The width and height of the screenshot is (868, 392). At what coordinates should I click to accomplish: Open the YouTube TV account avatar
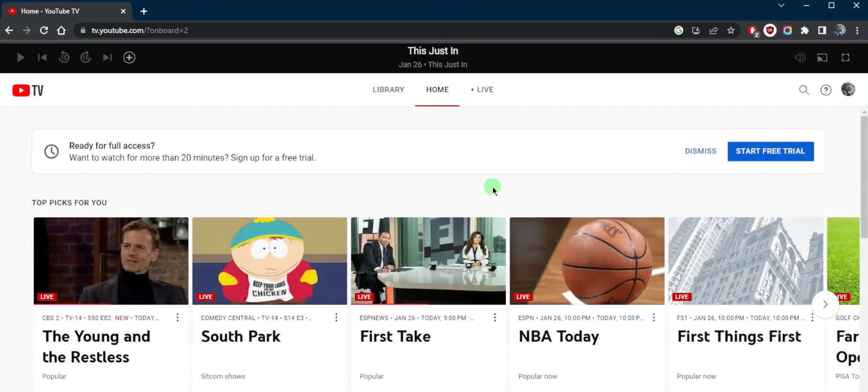point(848,90)
